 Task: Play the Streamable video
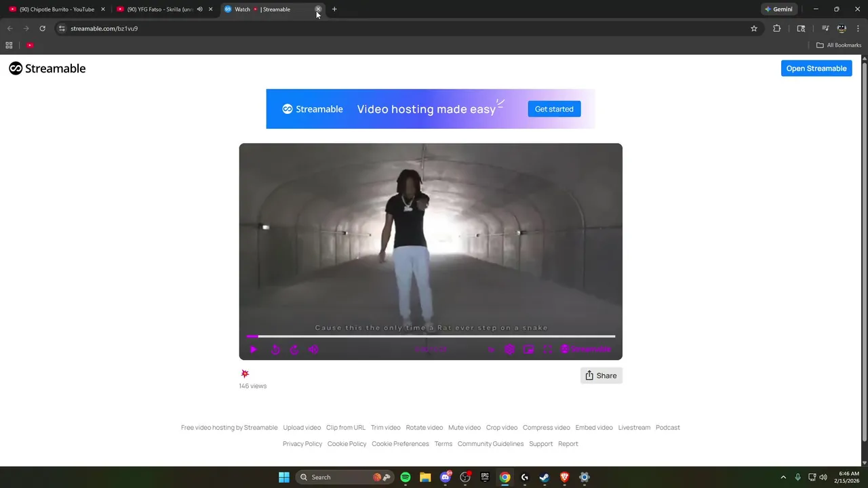254,350
